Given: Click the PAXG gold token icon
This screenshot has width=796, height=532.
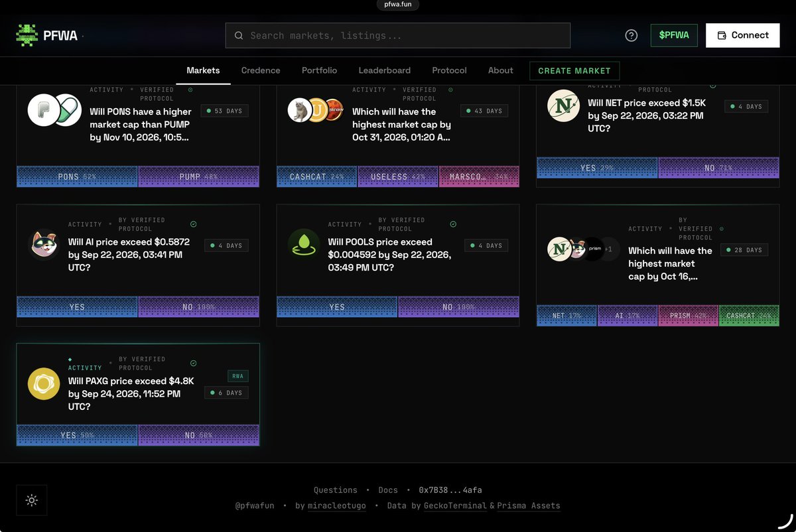Looking at the screenshot, I should [44, 384].
